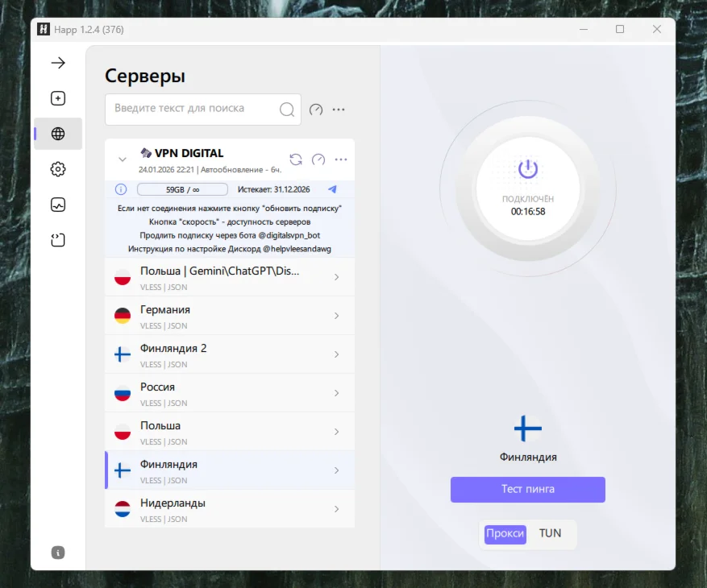707x588 pixels.
Task: Open the config editor icon in sidebar
Action: pyautogui.click(x=57, y=240)
